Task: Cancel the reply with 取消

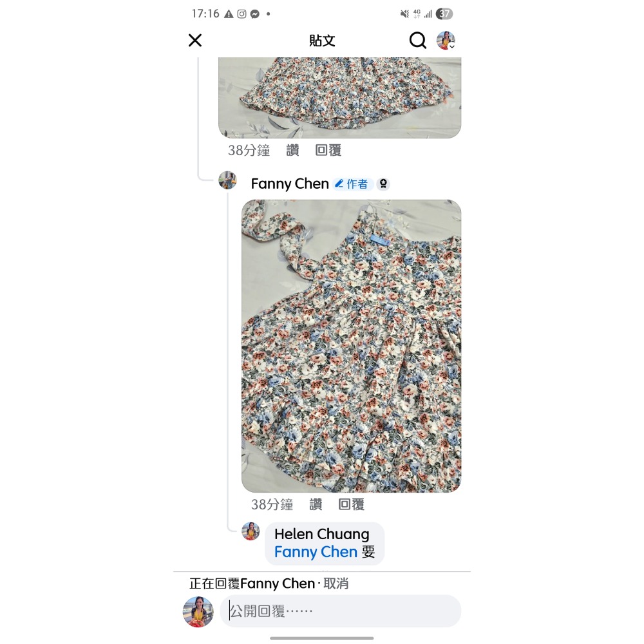Action: pyautogui.click(x=336, y=583)
